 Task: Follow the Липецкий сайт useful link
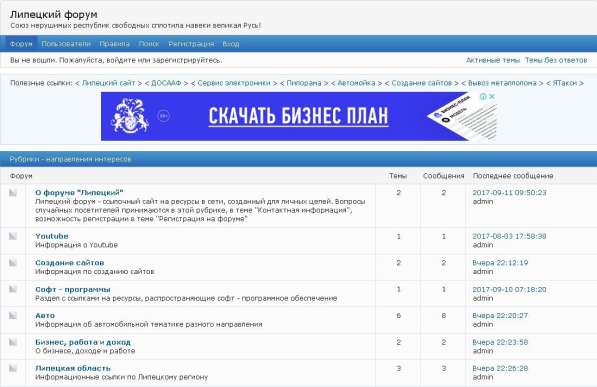point(109,83)
